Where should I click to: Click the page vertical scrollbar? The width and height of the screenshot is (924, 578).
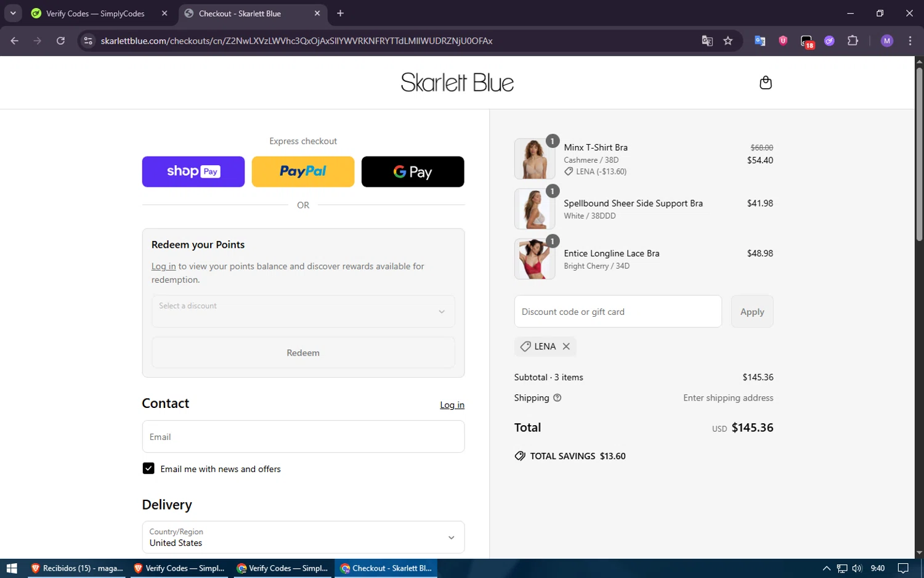coord(919,154)
